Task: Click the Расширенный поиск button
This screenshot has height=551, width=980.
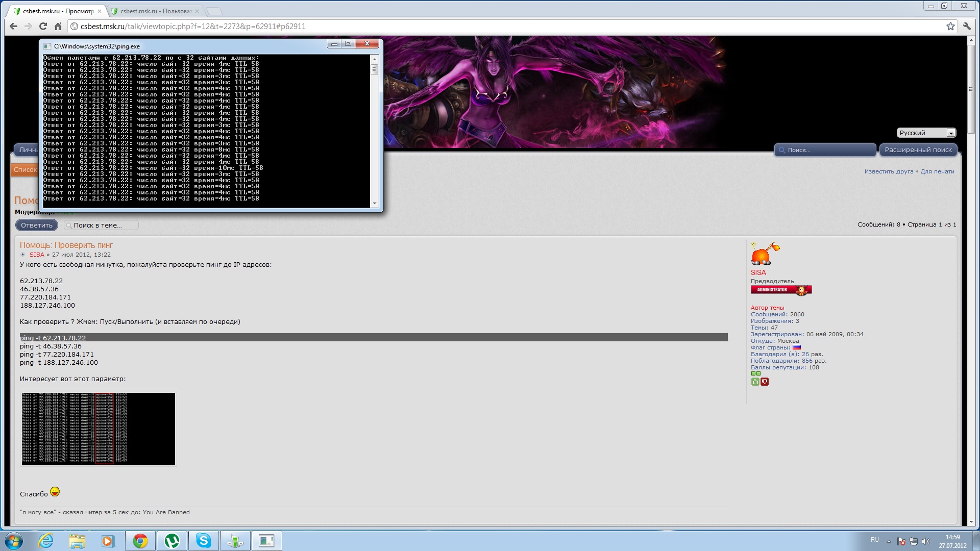Action: point(918,150)
